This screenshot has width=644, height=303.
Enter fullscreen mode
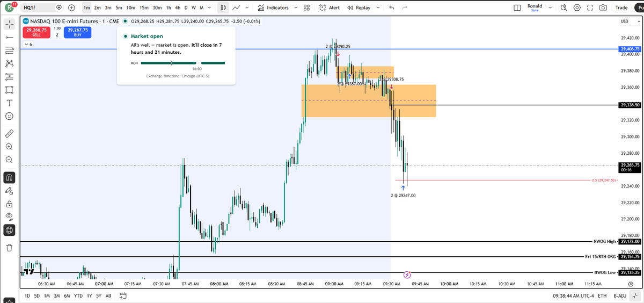tap(590, 8)
